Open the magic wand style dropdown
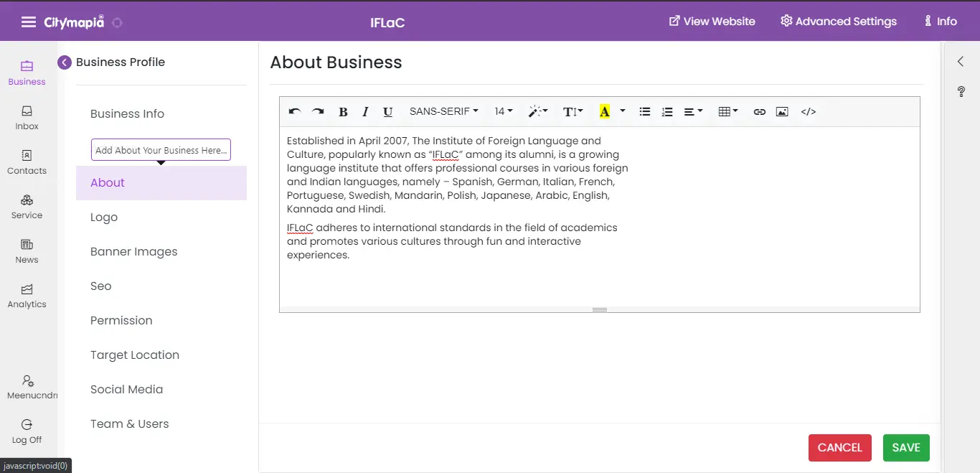 pos(538,111)
